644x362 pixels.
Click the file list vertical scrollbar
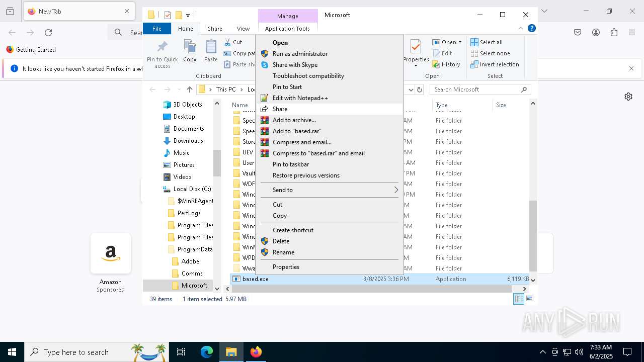pos(533,236)
